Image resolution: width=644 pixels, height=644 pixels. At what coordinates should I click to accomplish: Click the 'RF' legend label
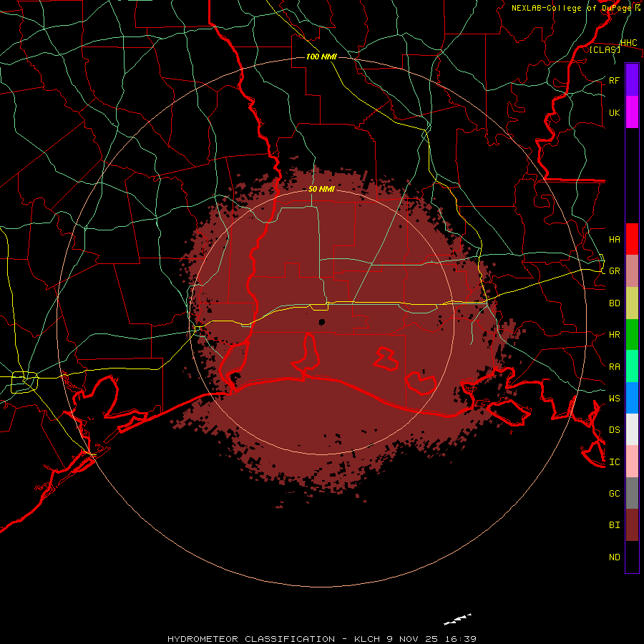point(615,80)
